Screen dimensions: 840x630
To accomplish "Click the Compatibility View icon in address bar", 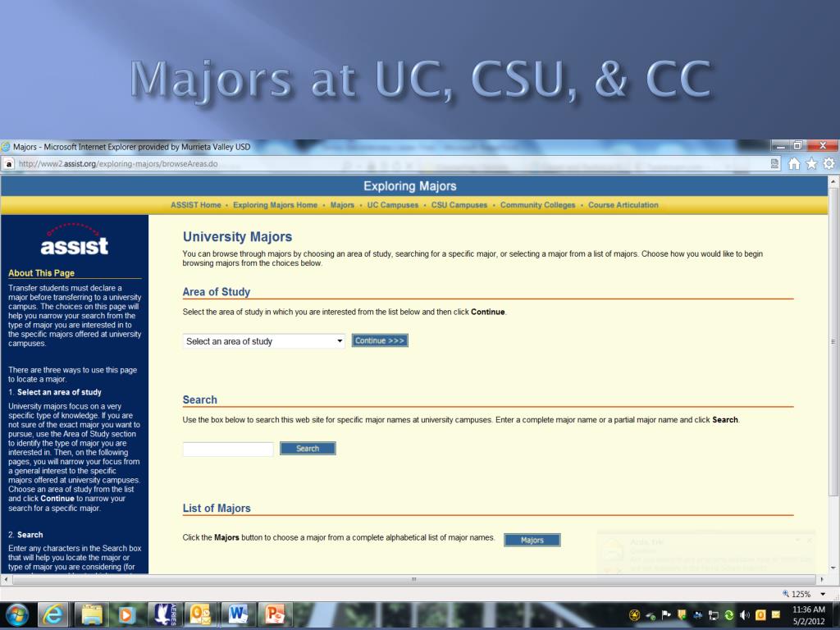I will 774,164.
